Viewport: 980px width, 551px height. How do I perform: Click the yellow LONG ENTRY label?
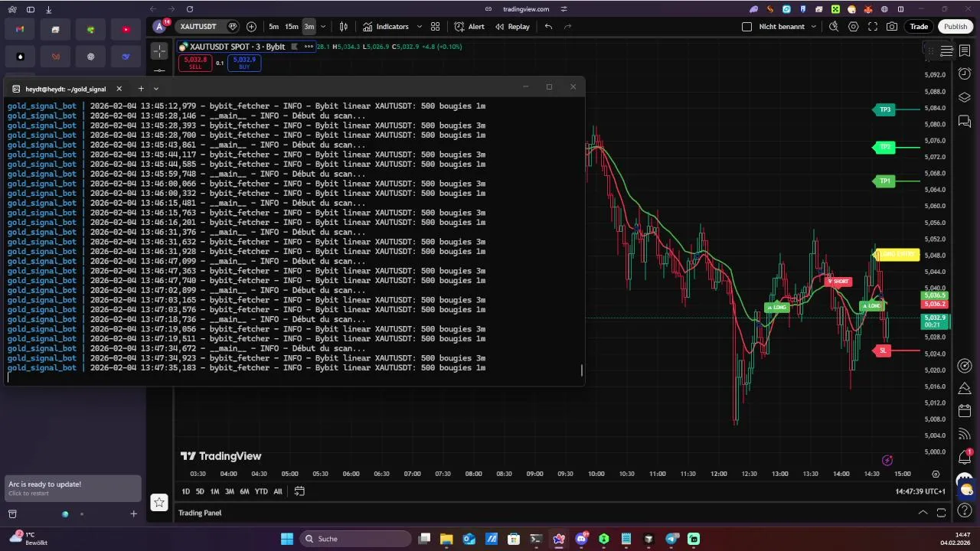(x=897, y=254)
